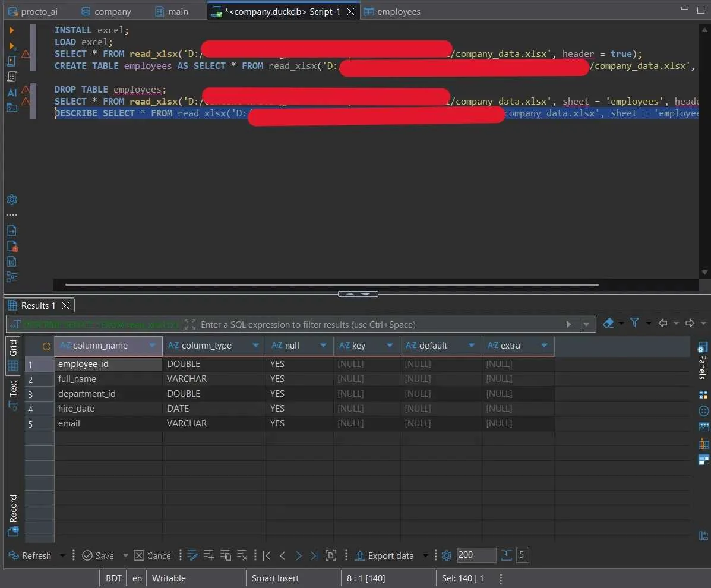The image size is (711, 588).
Task: Apply filter with the play arrow
Action: [x=568, y=325]
